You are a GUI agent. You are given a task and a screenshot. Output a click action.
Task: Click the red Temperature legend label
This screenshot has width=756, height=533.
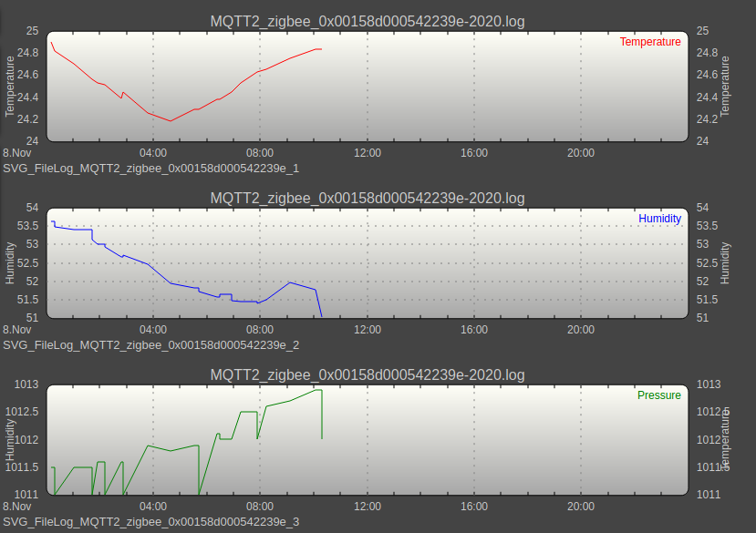coord(650,42)
